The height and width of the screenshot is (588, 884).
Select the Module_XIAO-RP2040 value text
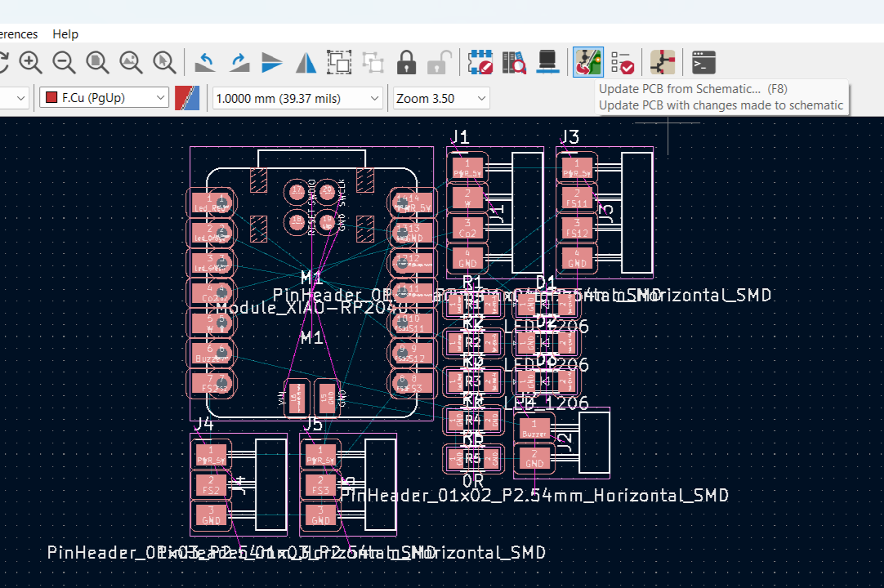(312, 308)
